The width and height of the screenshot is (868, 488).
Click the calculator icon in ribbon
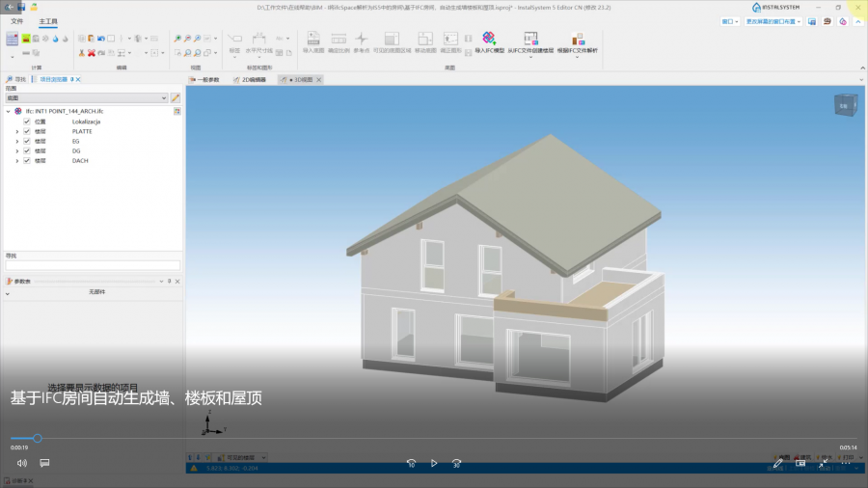pos(13,40)
